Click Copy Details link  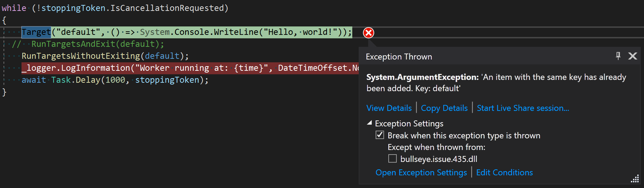444,108
